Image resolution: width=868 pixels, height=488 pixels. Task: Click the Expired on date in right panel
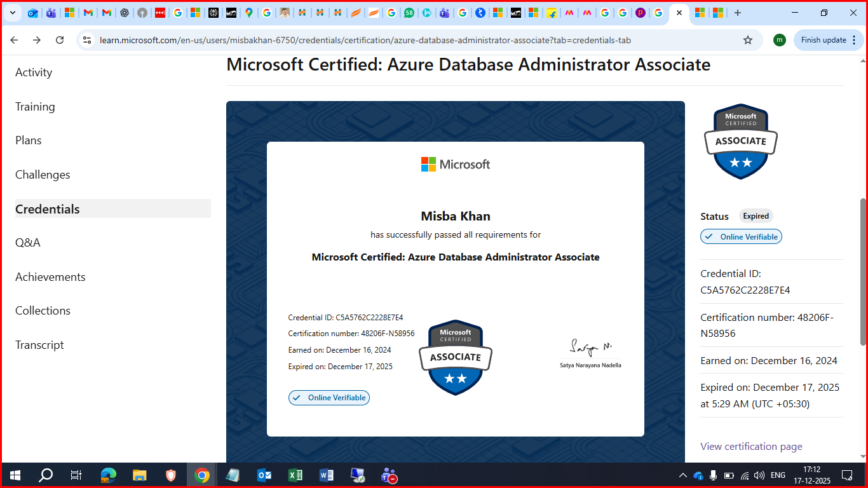pos(770,396)
